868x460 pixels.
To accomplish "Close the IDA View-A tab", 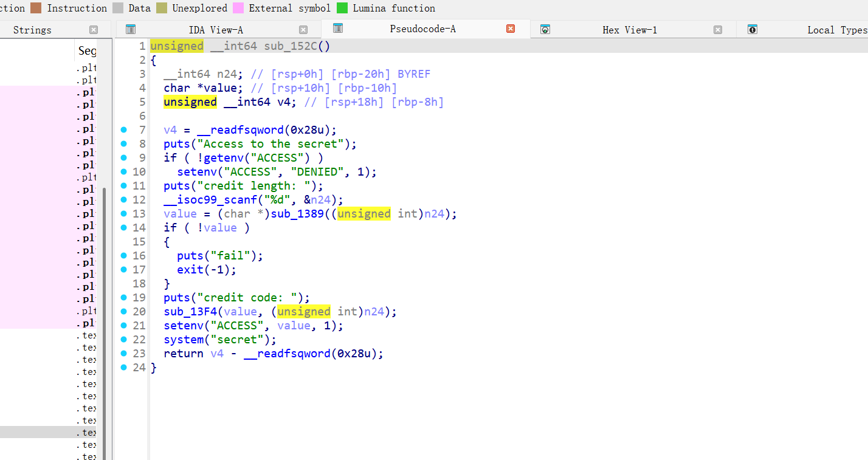I will coord(303,30).
